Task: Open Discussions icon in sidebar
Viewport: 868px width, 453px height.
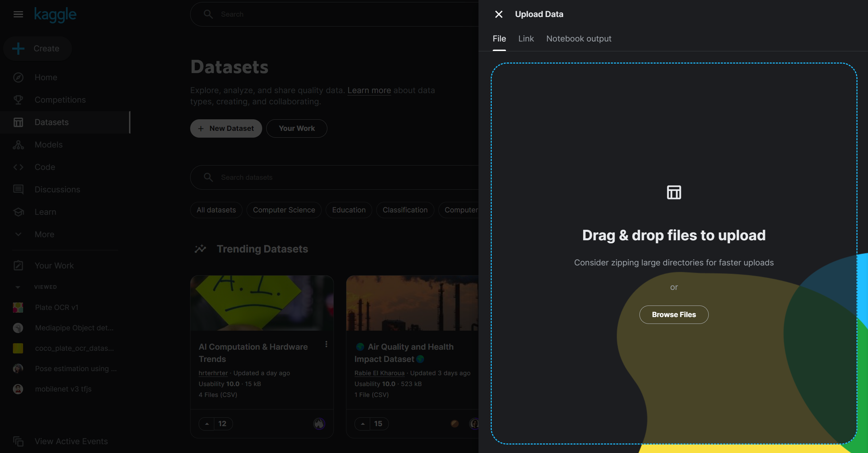Action: 18,190
